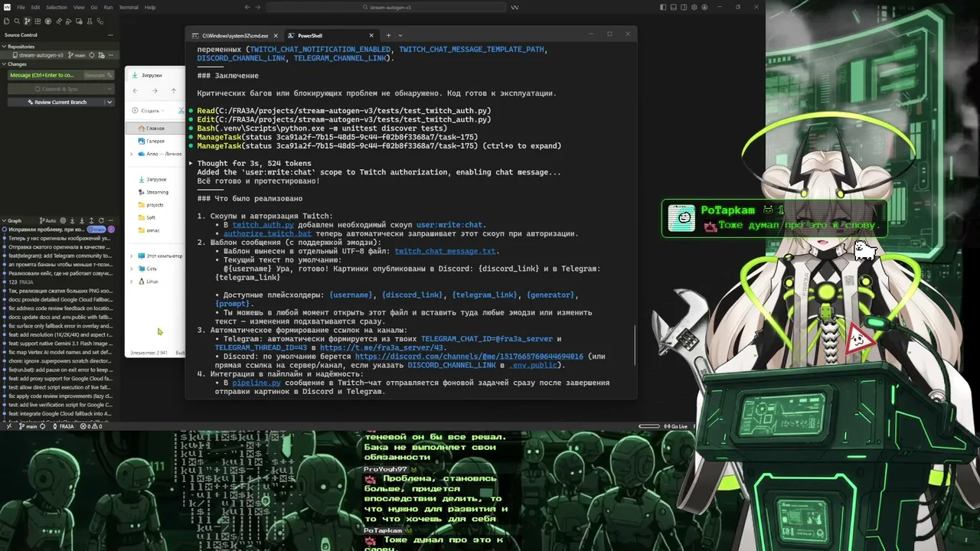980x551 pixels.
Task: Open the Edit menu
Action: pos(34,7)
